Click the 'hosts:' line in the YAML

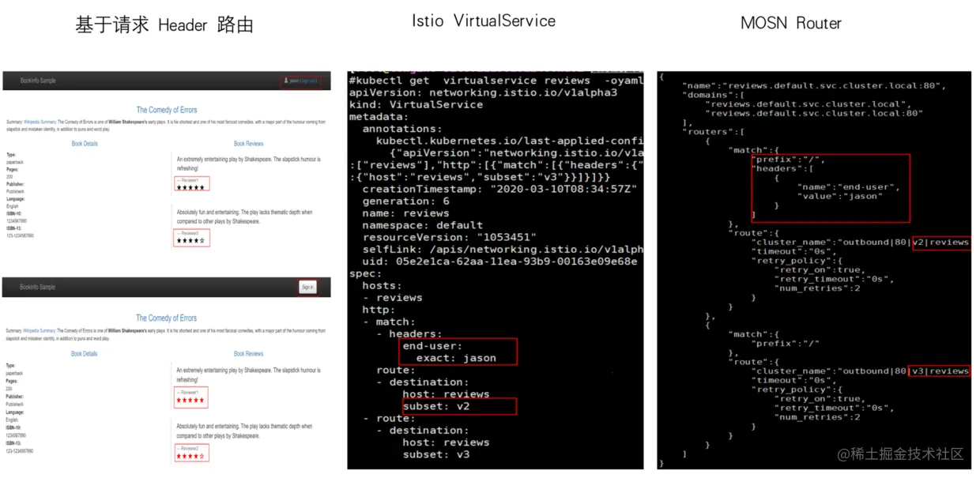pos(382,285)
